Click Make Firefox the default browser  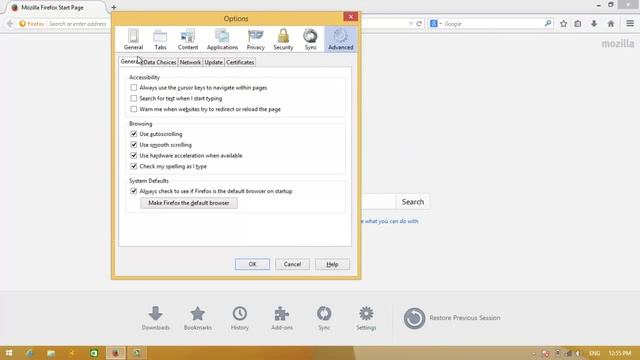point(189,203)
